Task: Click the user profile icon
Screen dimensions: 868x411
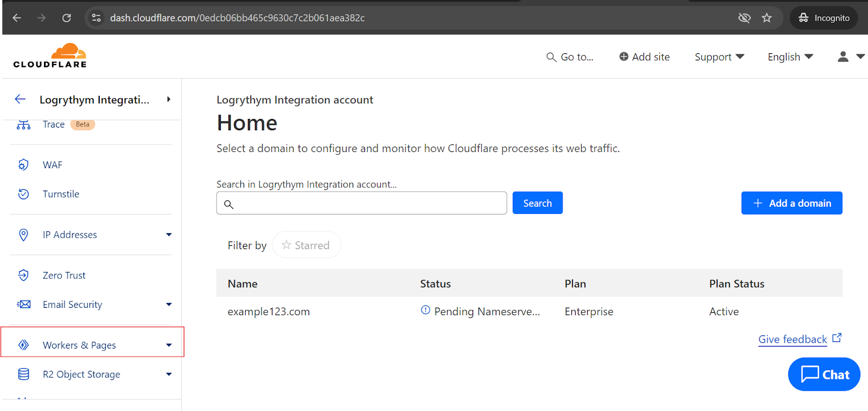Action: point(843,56)
